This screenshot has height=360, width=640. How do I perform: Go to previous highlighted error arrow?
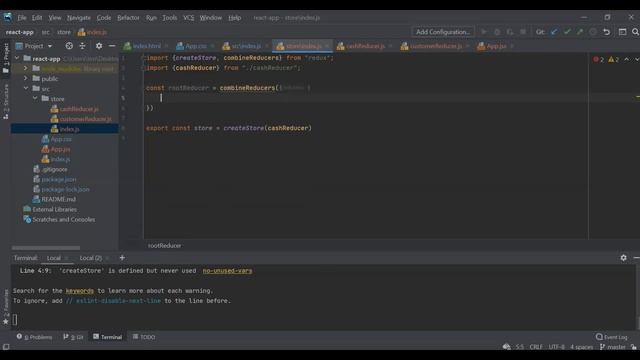pos(627,60)
